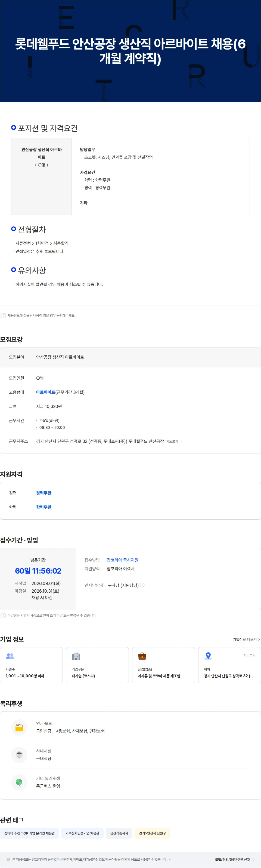Image resolution: width=261 pixels, height=868 pixels.
Task: Click the industry briefcase icon
Action: click(142, 656)
